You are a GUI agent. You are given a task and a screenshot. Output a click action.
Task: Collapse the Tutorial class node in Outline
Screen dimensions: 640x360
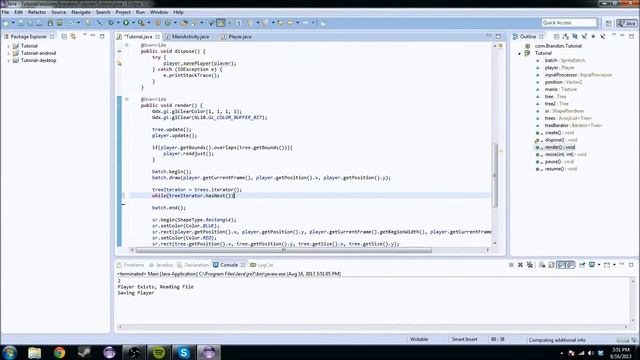coord(520,53)
